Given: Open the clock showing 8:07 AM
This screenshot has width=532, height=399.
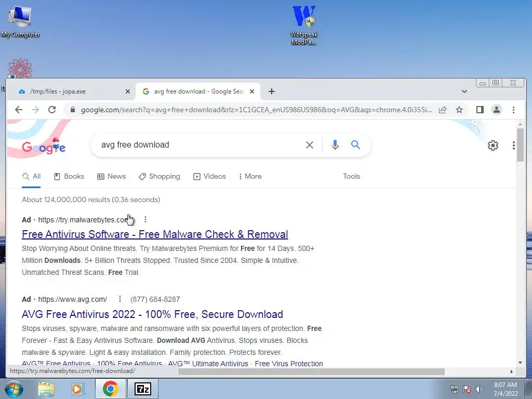Looking at the screenshot, I should (506, 389).
